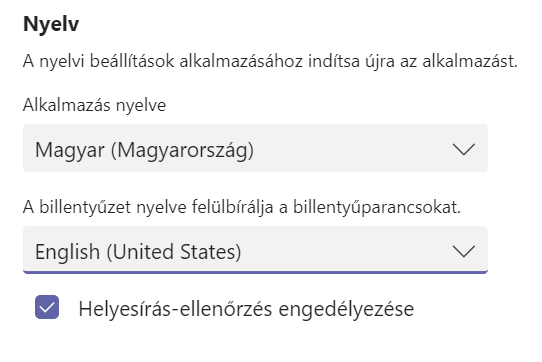Open the Alkalmazás nyelve dropdown
542x362 pixels.
tap(255, 148)
